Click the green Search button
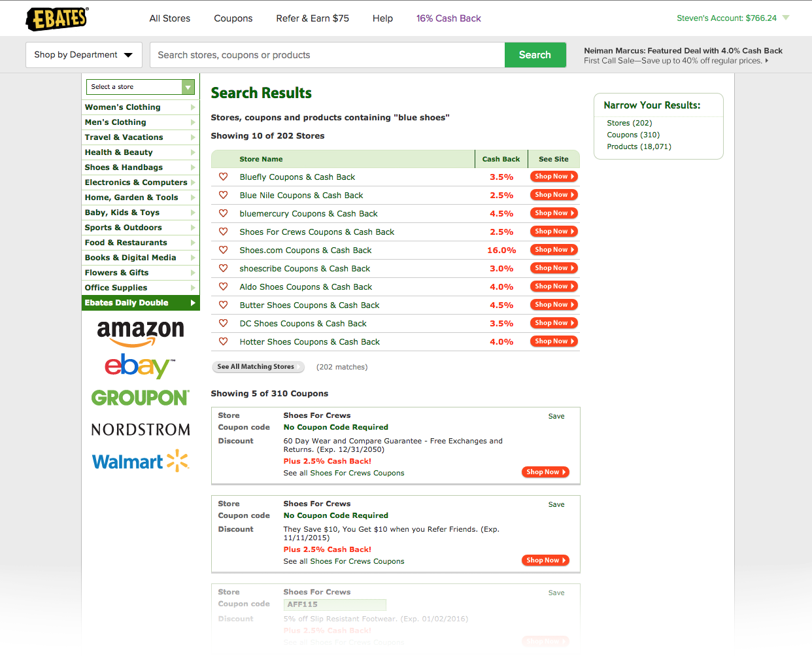This screenshot has width=812, height=656. tap(535, 55)
